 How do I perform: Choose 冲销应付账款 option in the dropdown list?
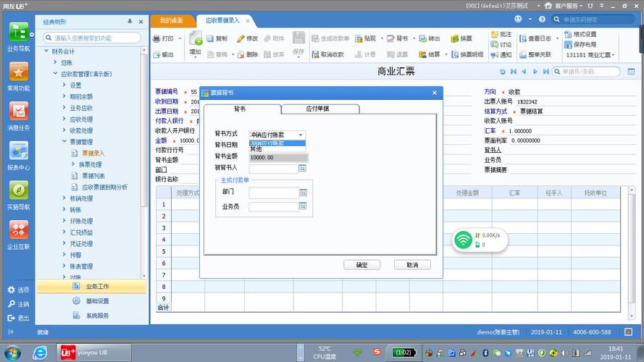click(277, 143)
